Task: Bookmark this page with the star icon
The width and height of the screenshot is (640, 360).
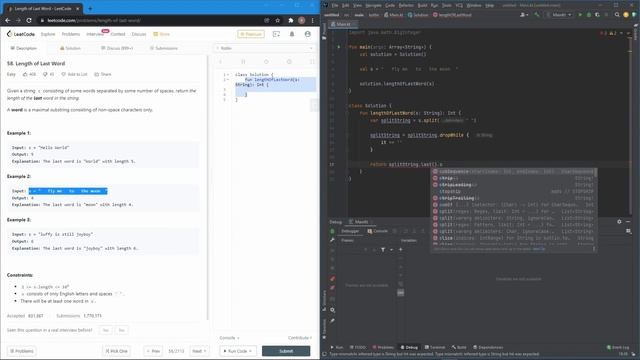Action: (278, 20)
